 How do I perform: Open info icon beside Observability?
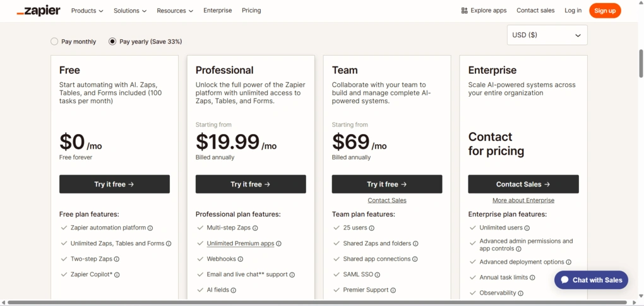[520, 293]
